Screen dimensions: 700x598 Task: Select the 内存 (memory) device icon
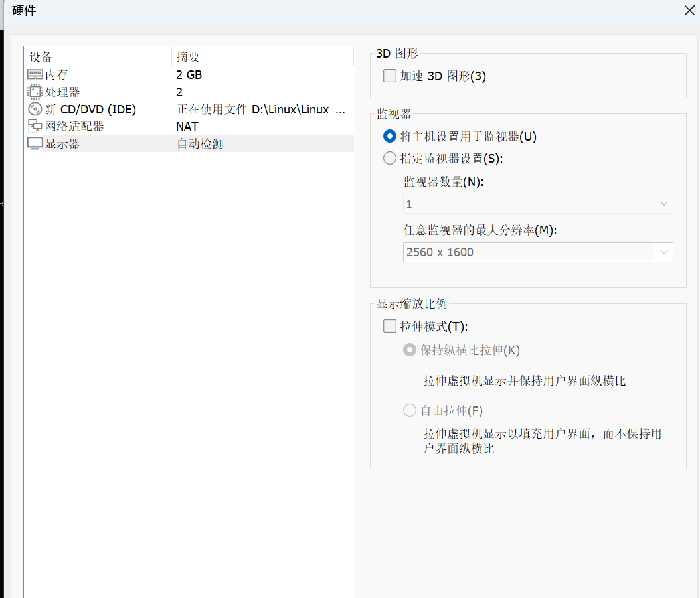[x=35, y=74]
